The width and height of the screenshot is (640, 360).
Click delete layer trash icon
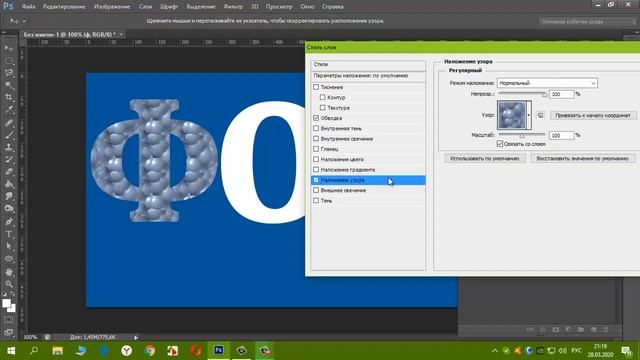point(606,329)
